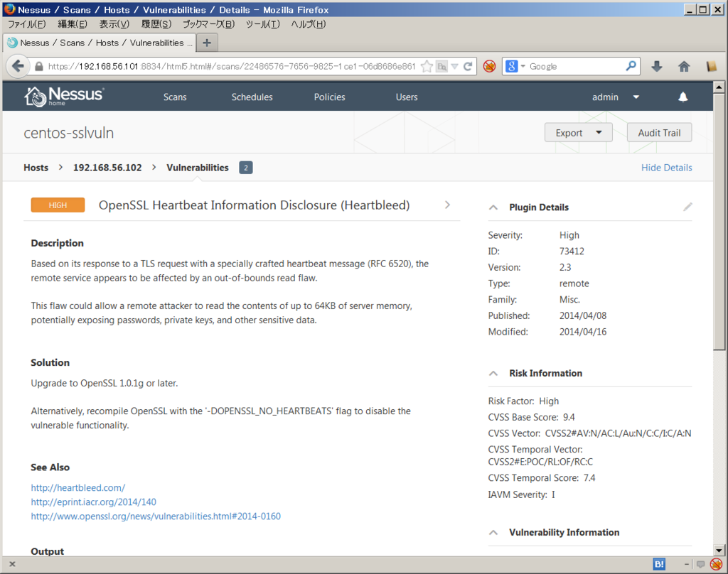Click the scrollbar up arrow

point(719,87)
